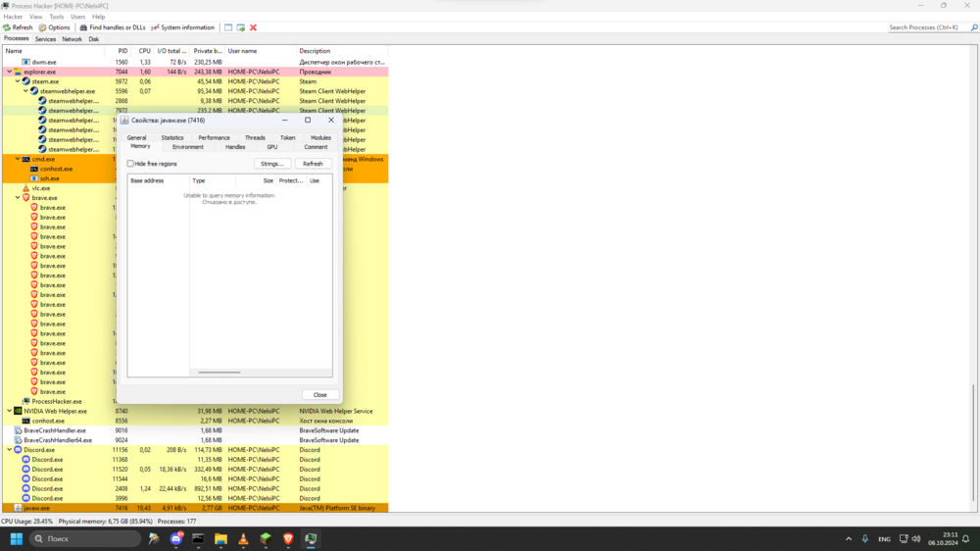Image resolution: width=980 pixels, height=551 pixels.
Task: Show hidden tray icons chevron
Action: click(848, 538)
